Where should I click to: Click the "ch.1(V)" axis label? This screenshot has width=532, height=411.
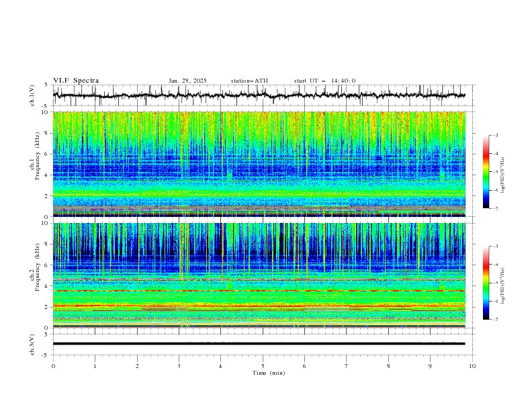pyautogui.click(x=32, y=95)
